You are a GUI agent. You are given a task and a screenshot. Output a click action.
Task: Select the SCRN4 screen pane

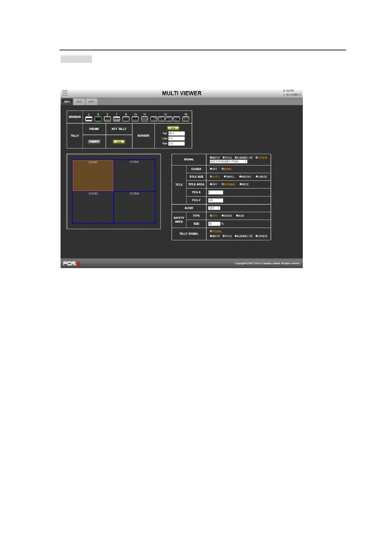134,207
